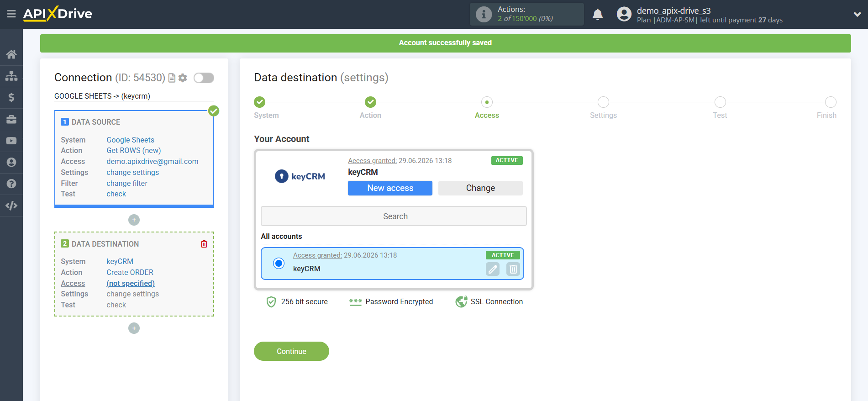Go to the Test step

720,102
